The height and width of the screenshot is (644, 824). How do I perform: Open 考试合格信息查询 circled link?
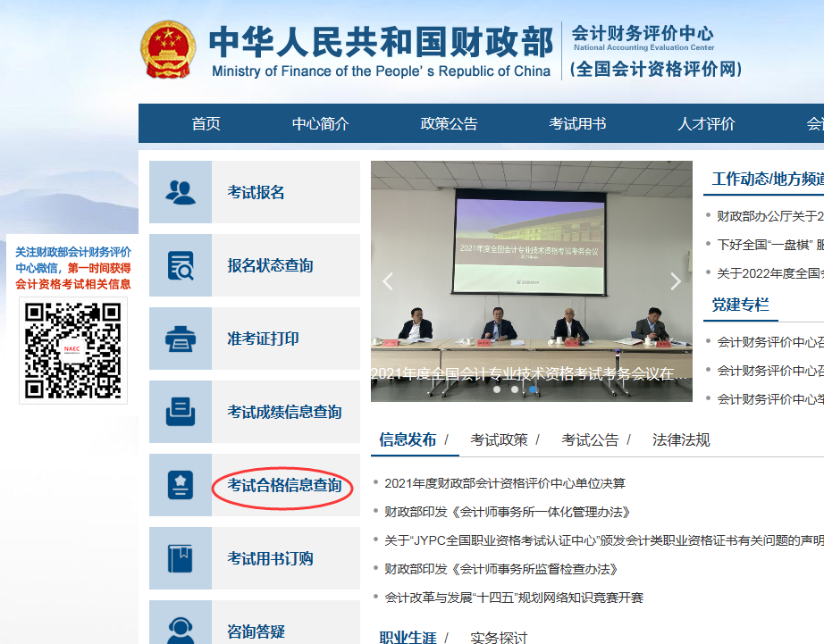[x=284, y=486]
